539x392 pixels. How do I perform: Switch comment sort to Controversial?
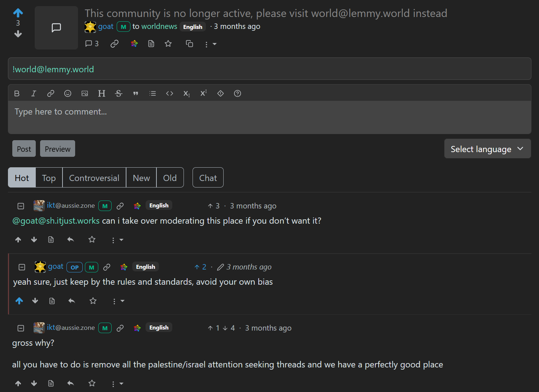coord(94,178)
